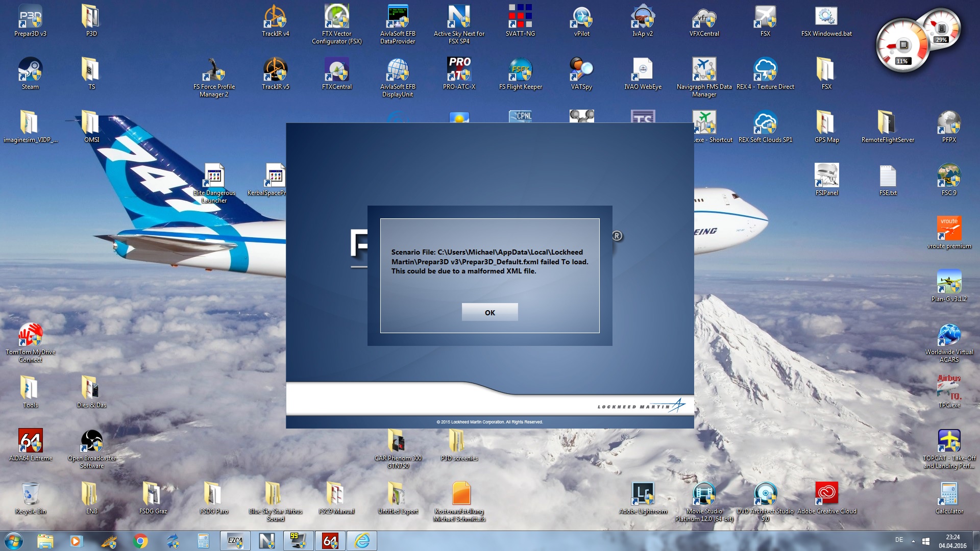
Task: Launch TrackIR v4 shortcut
Action: point(275,20)
